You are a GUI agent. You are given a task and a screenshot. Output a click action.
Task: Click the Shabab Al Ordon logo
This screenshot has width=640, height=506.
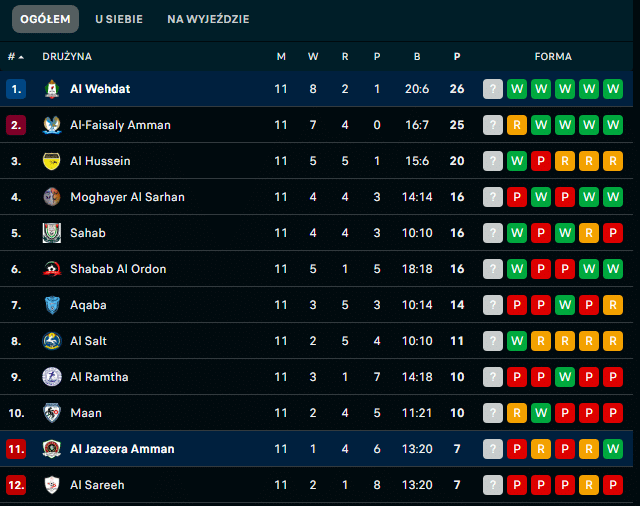52,269
